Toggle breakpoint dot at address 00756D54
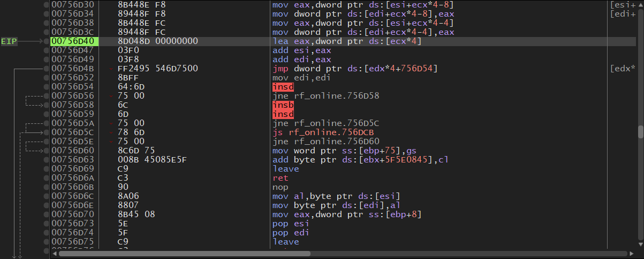Viewport: 644px width, 259px height. click(46, 87)
